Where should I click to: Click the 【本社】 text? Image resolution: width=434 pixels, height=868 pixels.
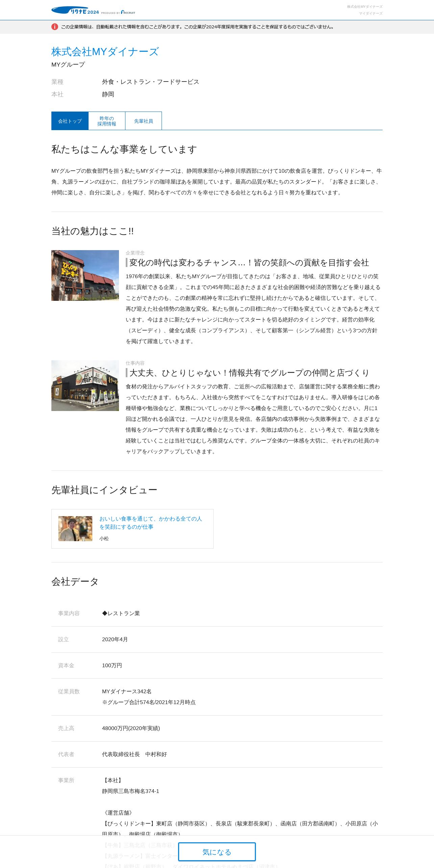point(113,780)
